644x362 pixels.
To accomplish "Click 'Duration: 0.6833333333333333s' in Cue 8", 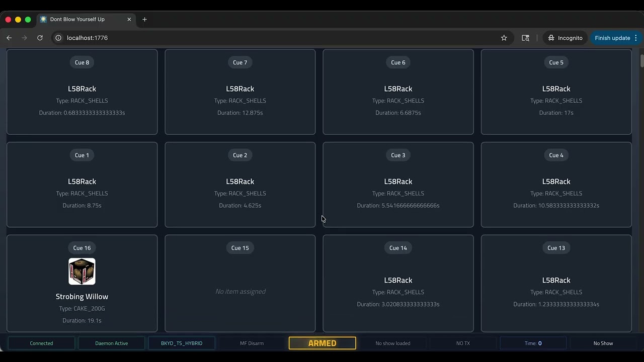I will click(x=82, y=113).
